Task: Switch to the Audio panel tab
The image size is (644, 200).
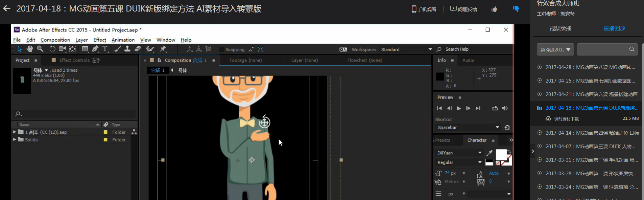Action: [x=468, y=60]
